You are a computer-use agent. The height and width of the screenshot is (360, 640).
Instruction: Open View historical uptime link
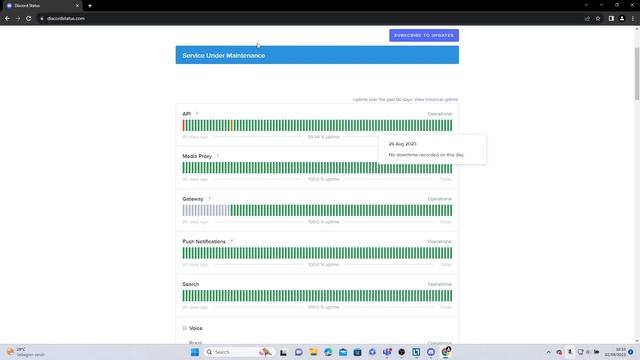436,100
